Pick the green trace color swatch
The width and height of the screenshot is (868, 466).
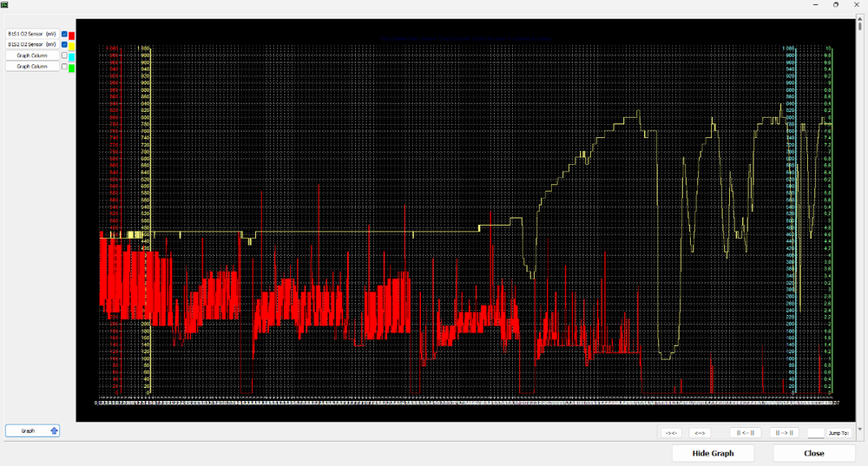point(71,68)
